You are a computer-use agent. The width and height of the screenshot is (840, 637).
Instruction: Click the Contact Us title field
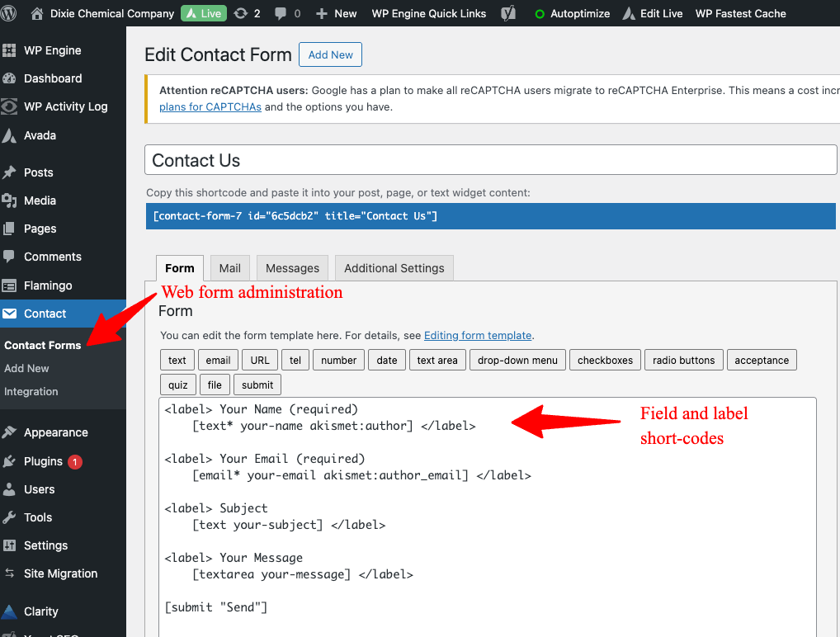[x=490, y=160]
